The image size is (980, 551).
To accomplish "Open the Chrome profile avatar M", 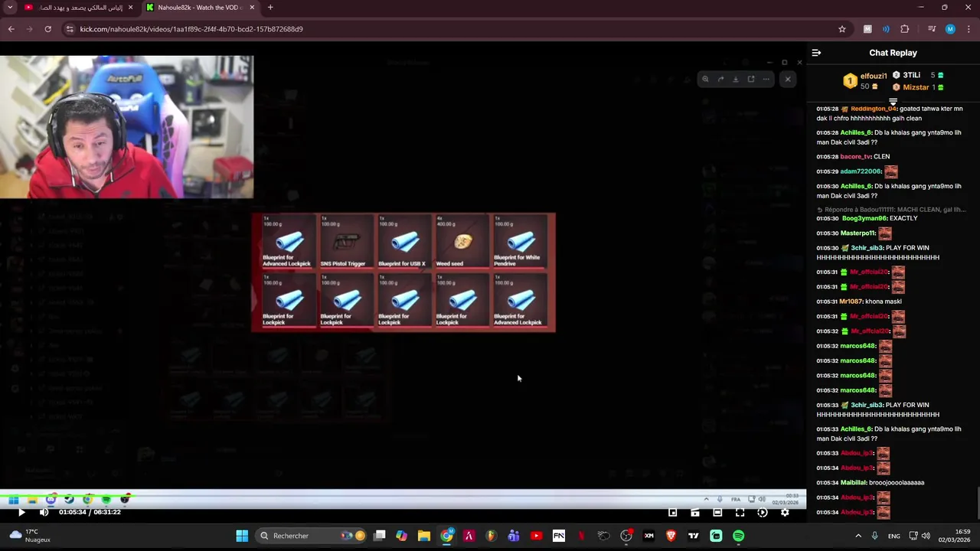I will coord(950,29).
